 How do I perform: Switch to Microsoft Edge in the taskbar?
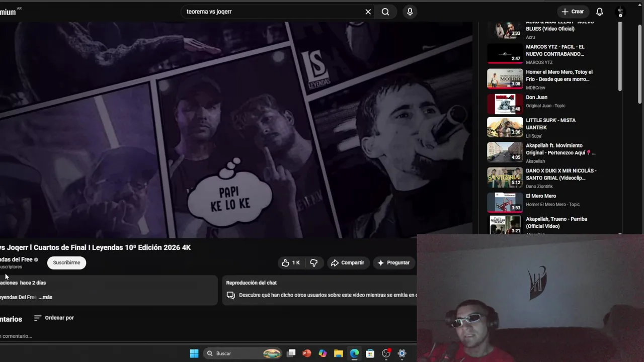[x=355, y=353]
